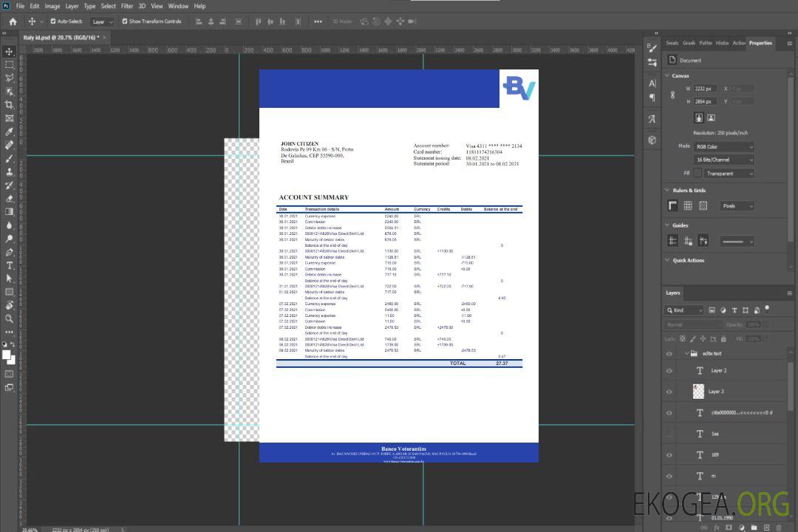Open the Window menu
Image resolution: width=798 pixels, height=532 pixels.
tap(178, 6)
